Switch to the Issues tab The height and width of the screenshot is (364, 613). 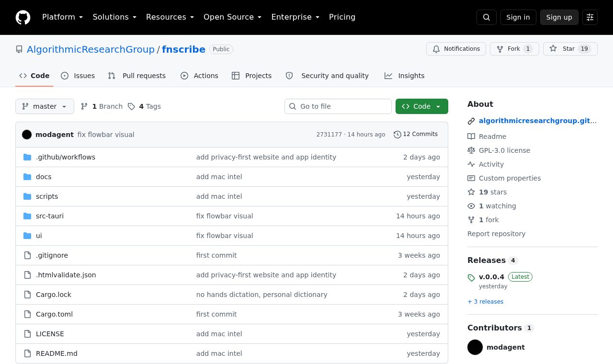click(78, 76)
